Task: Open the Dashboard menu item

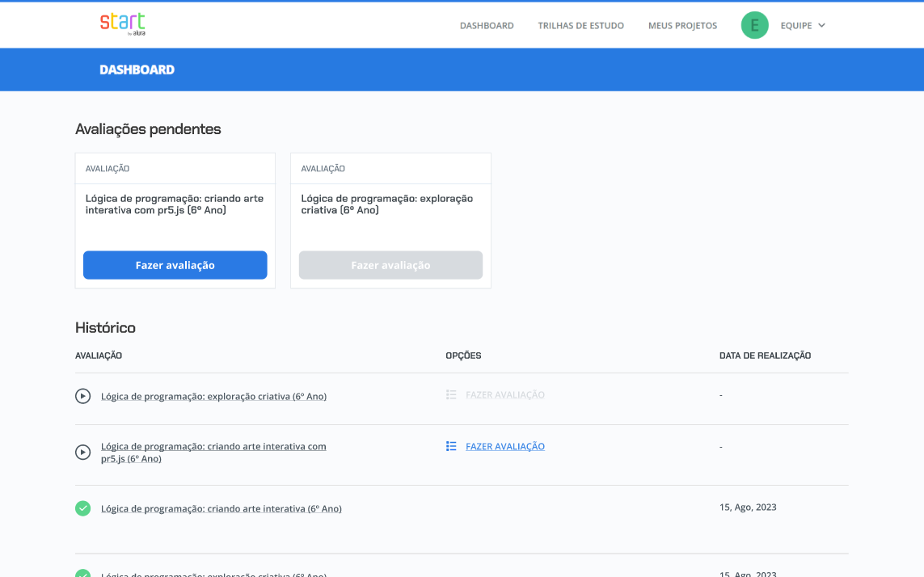Action: click(x=487, y=26)
